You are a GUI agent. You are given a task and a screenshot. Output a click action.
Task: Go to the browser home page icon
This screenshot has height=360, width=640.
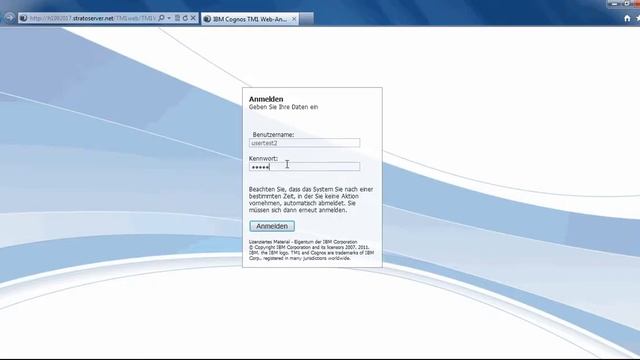click(x=627, y=18)
